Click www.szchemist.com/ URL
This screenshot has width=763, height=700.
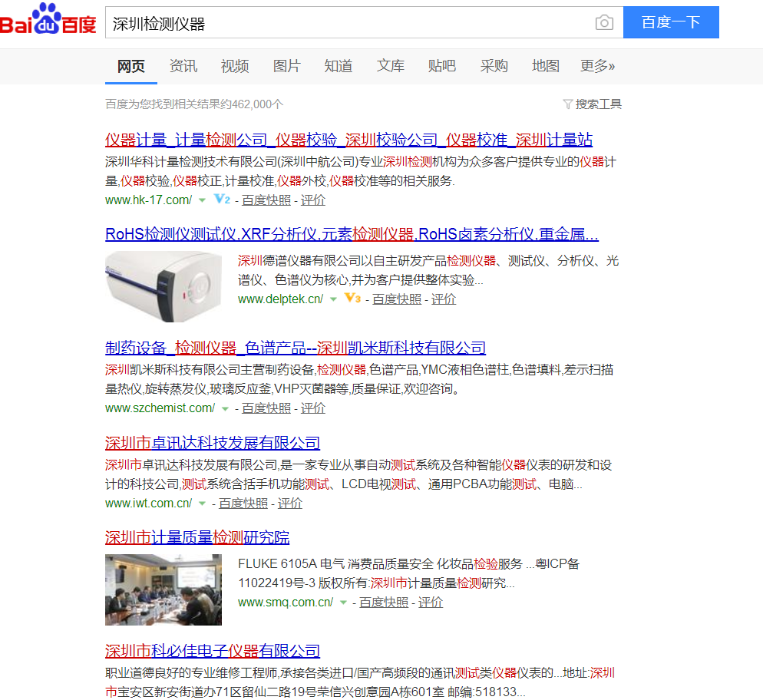[160, 408]
